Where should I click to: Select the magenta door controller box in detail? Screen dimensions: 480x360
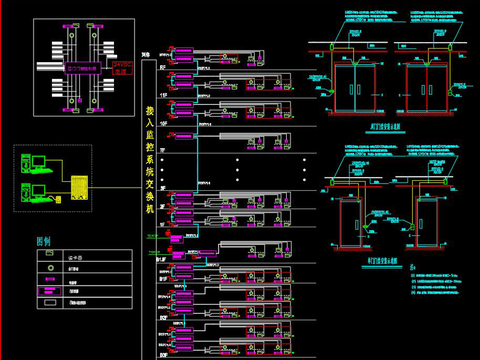pos(82,68)
